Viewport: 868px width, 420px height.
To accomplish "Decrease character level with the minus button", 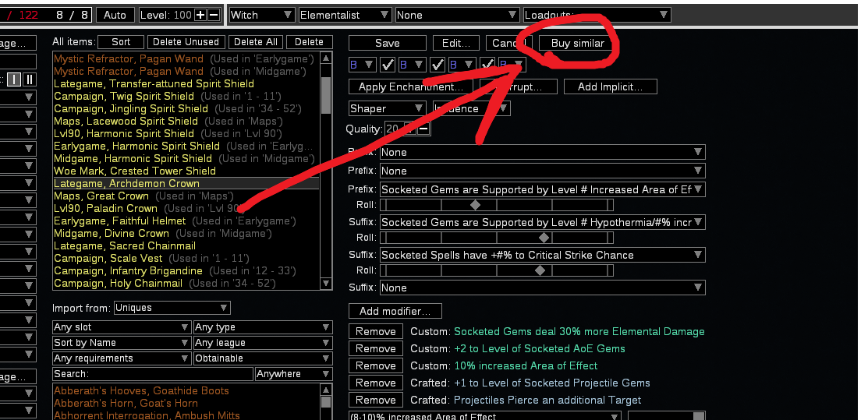I will click(x=214, y=15).
